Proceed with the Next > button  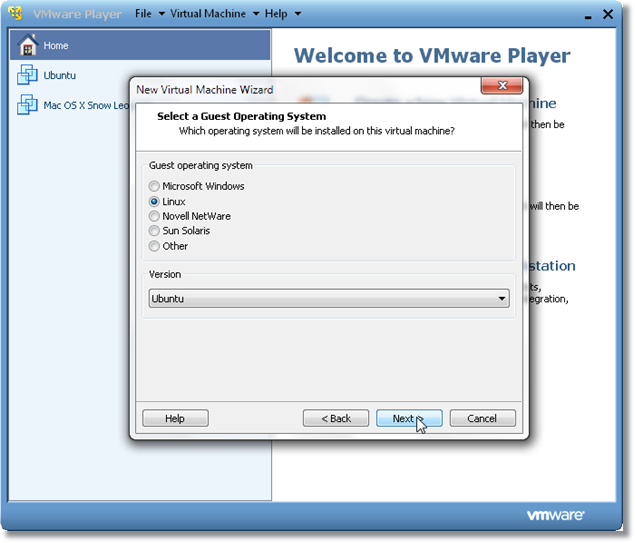coord(409,418)
